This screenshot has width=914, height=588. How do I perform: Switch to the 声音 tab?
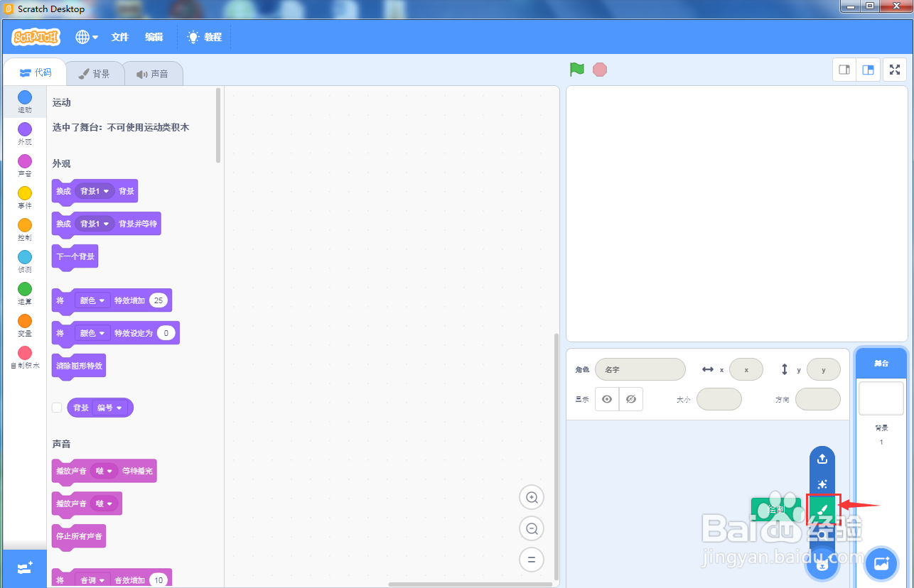point(153,74)
